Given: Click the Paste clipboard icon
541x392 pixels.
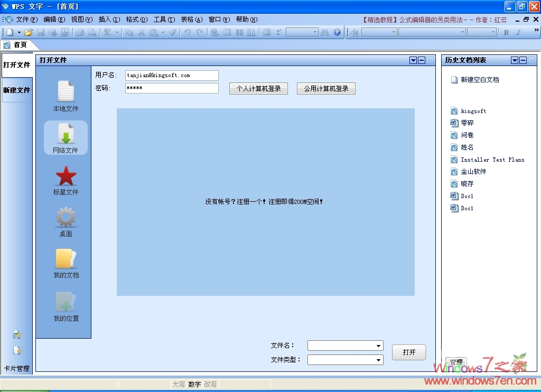Looking at the screenshot, I should click(x=154, y=32).
